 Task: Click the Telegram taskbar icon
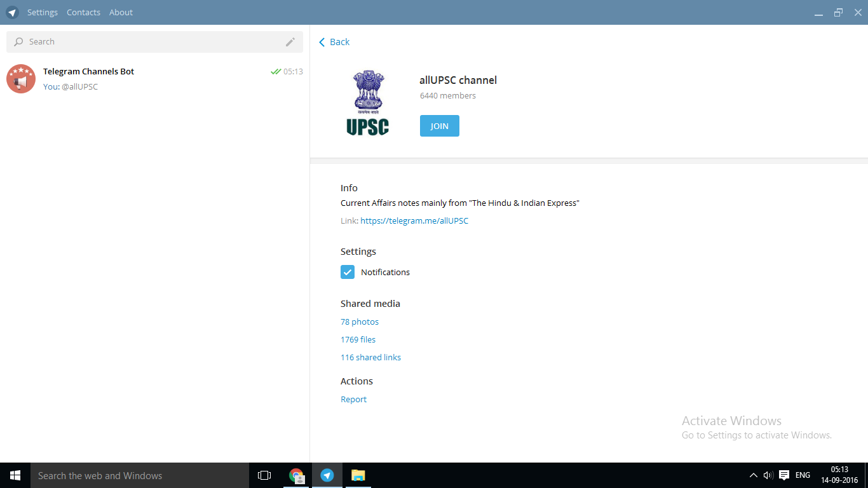click(x=327, y=475)
